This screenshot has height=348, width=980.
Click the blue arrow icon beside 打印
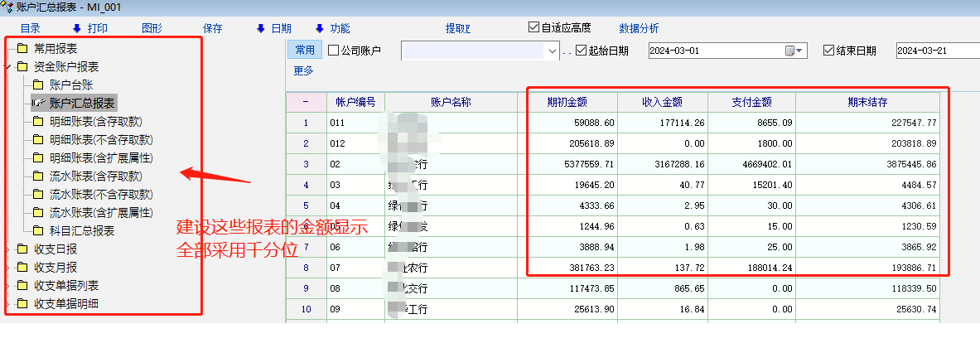[x=76, y=28]
